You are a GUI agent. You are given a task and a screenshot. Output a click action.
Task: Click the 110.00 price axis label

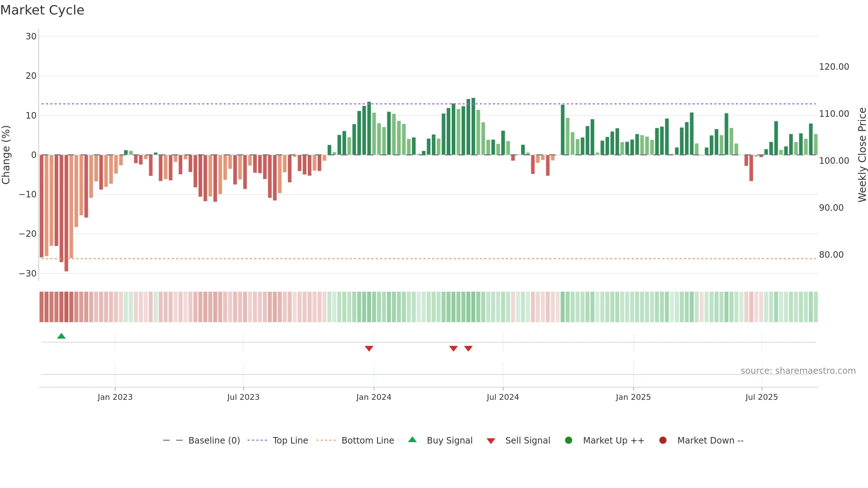(x=834, y=114)
